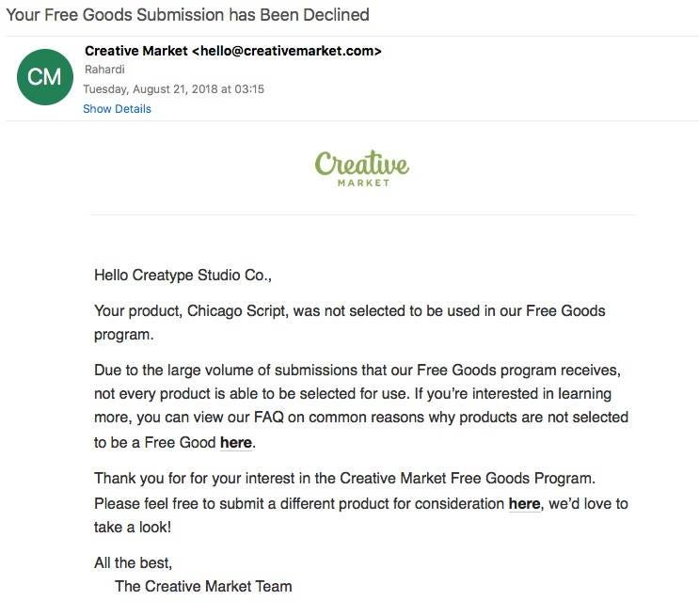Click the subject line about Declined submission
This screenshot has width=699, height=616.
187,15
